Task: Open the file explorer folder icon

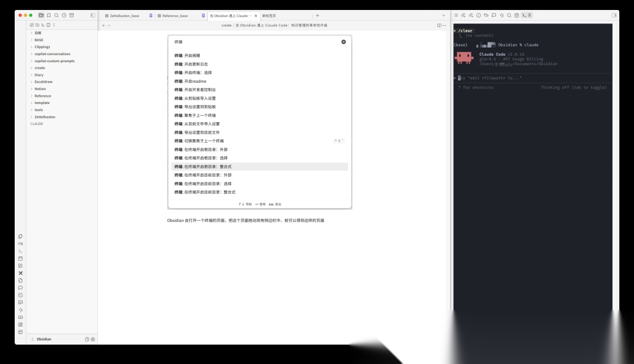Action: point(41,15)
